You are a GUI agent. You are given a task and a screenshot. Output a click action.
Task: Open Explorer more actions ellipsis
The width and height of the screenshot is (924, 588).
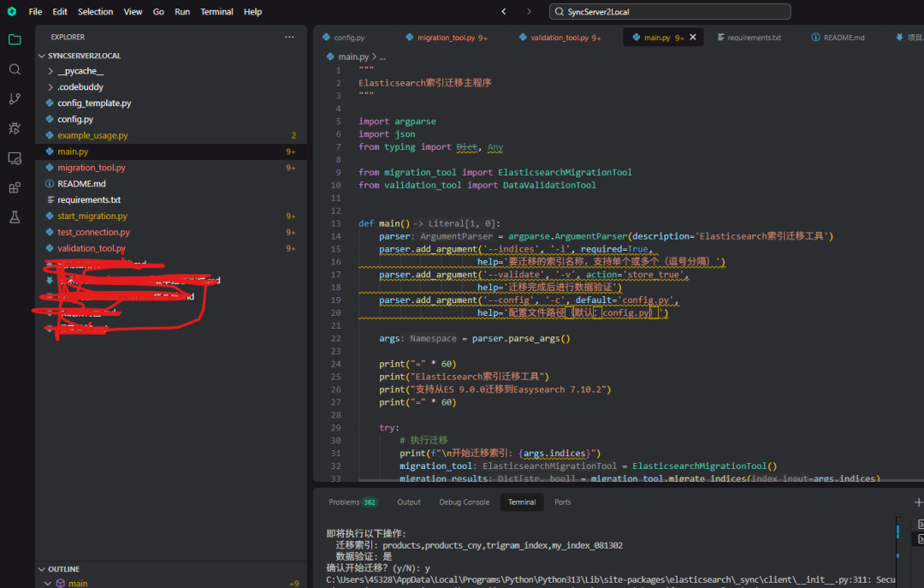[289, 37]
